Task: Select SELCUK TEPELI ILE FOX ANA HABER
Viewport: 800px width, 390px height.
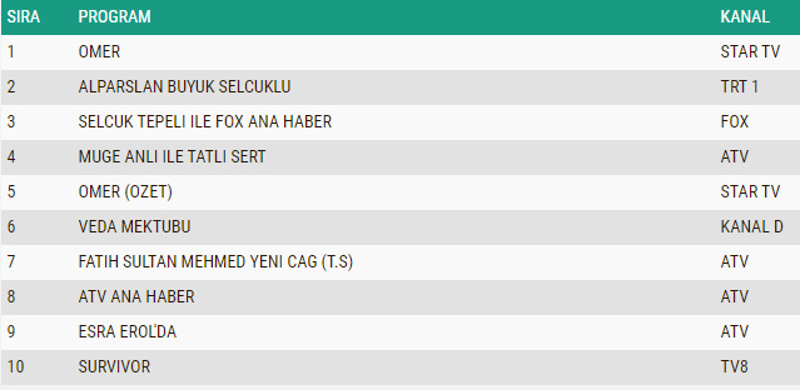Action: [205, 122]
